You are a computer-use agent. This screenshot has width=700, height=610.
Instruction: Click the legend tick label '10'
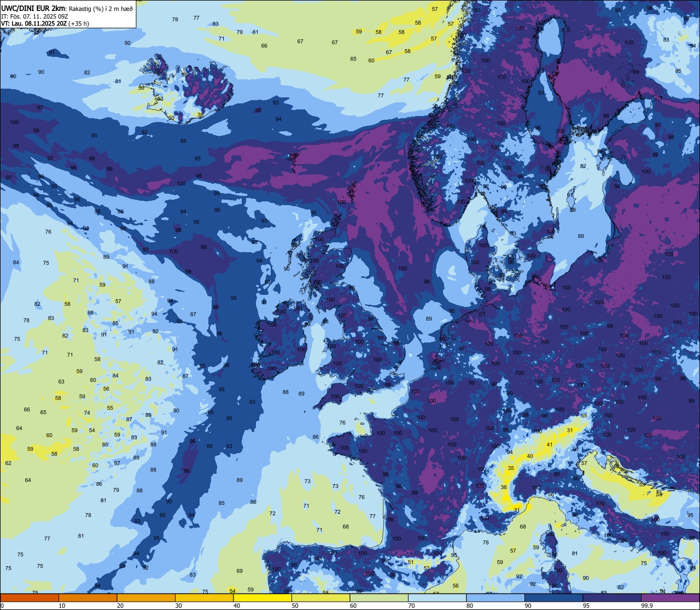click(x=62, y=606)
